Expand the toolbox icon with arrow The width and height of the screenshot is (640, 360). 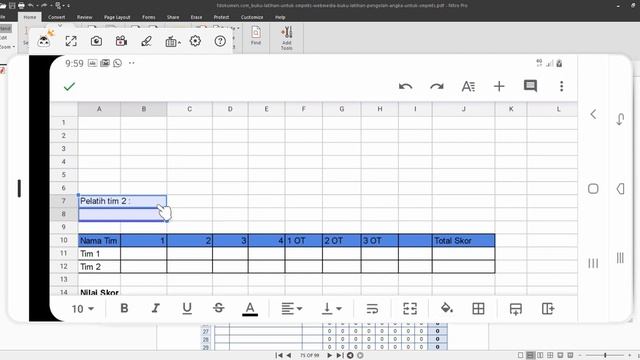click(x=173, y=41)
